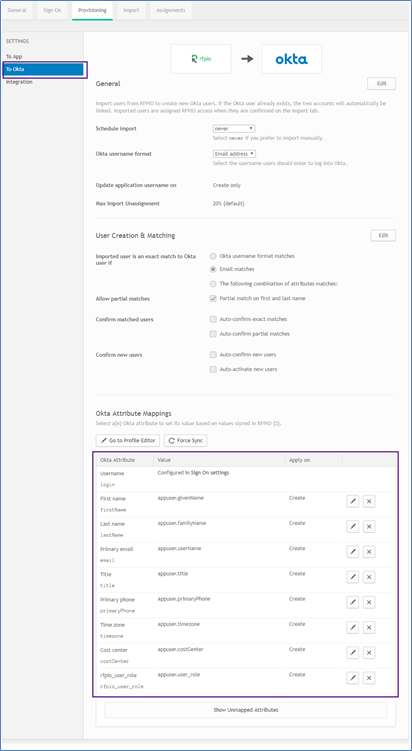Click the '20% (default)' value
The height and width of the screenshot is (751, 412).
pos(229,204)
